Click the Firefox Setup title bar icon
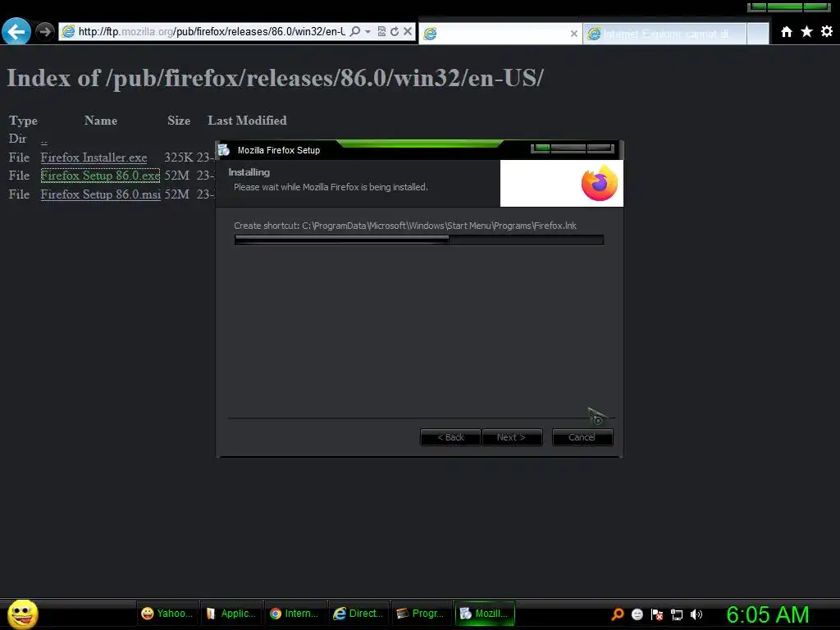The height and width of the screenshot is (630, 840). (224, 150)
